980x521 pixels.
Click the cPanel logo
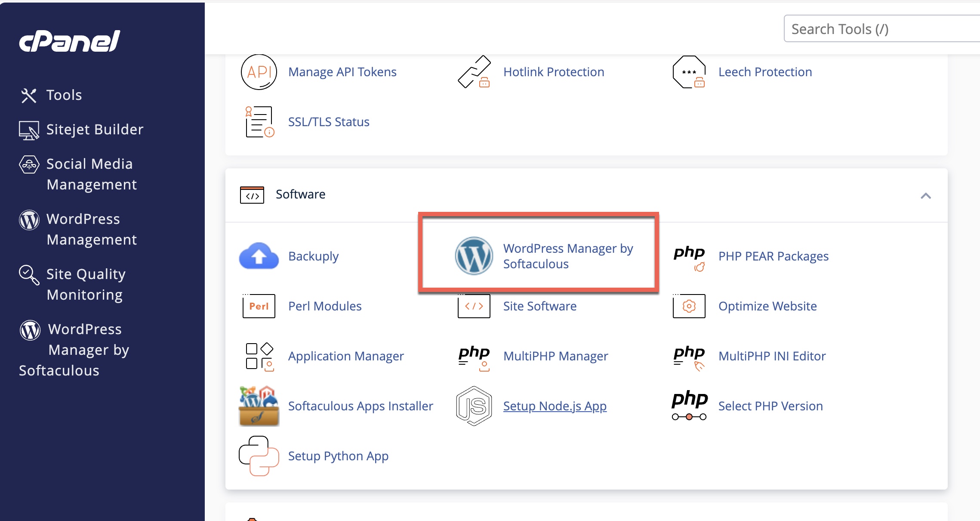point(70,41)
